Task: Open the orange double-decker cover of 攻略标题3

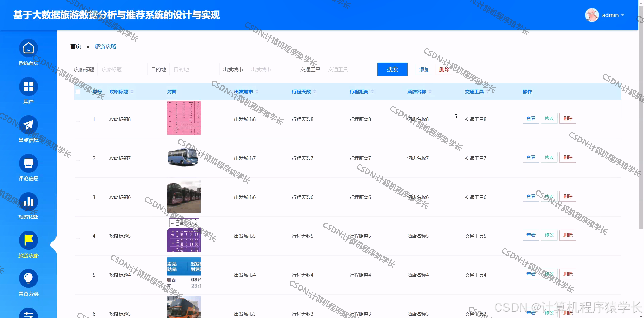Action: [x=184, y=307]
